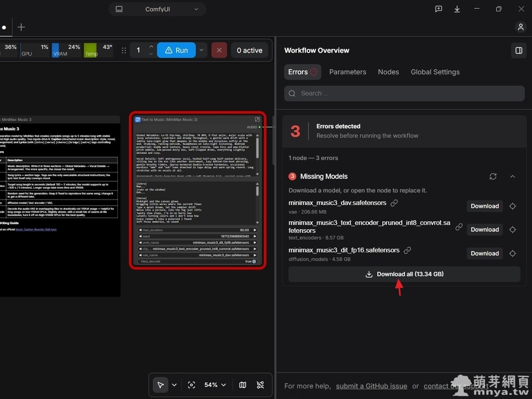Open the Music Caption Rewriter Skill link

coord(36,230)
